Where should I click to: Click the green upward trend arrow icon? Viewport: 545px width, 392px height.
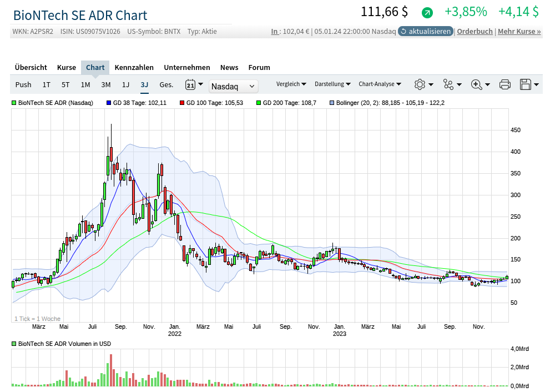point(427,13)
